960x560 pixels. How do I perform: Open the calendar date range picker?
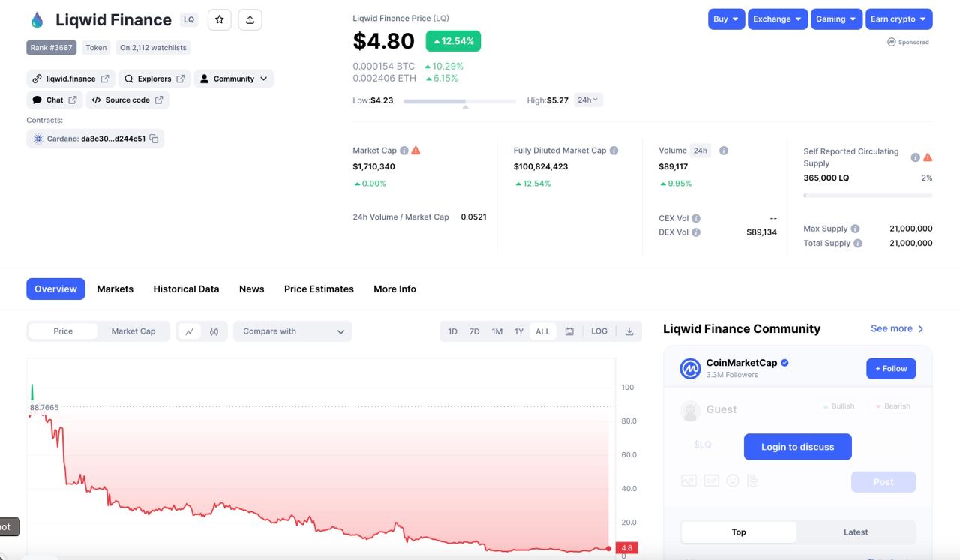click(569, 331)
